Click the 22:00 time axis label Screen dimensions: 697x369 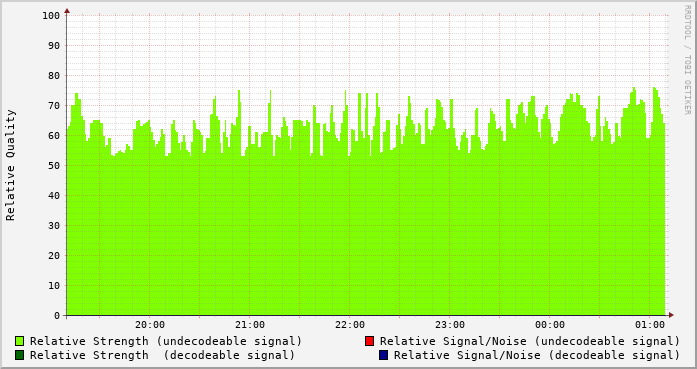tap(350, 325)
